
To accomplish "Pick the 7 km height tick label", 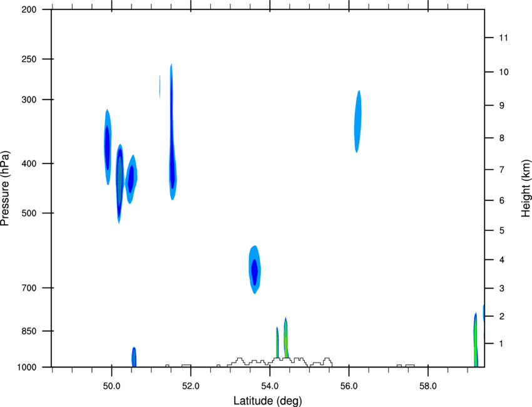I will [502, 170].
